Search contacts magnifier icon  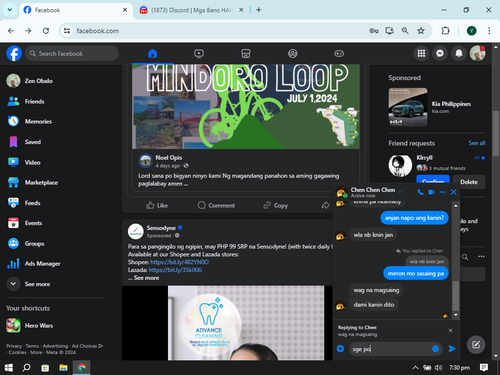pos(465,257)
